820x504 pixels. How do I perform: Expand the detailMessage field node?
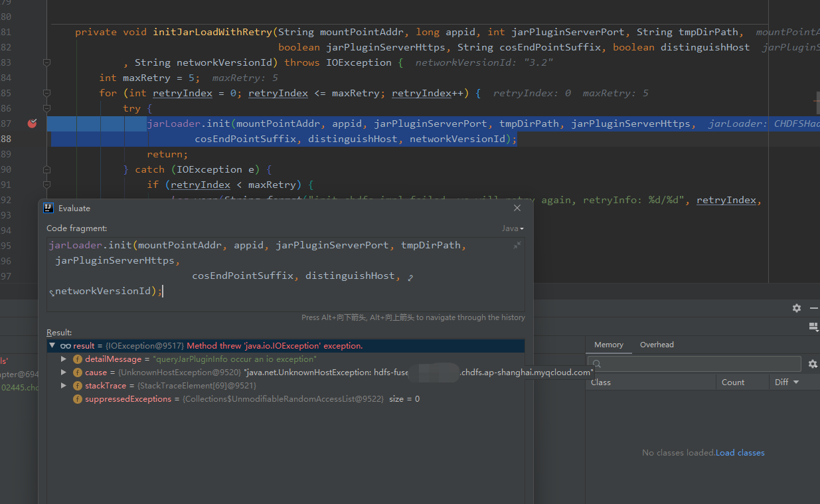pyautogui.click(x=64, y=359)
